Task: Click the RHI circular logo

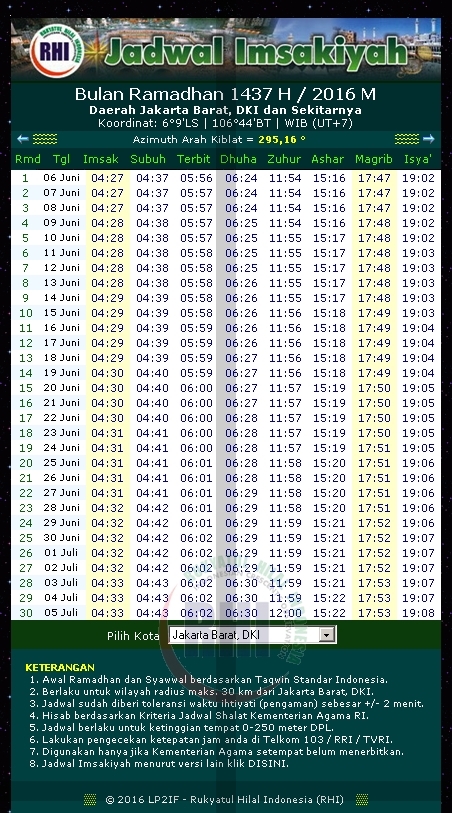Action: (56, 51)
